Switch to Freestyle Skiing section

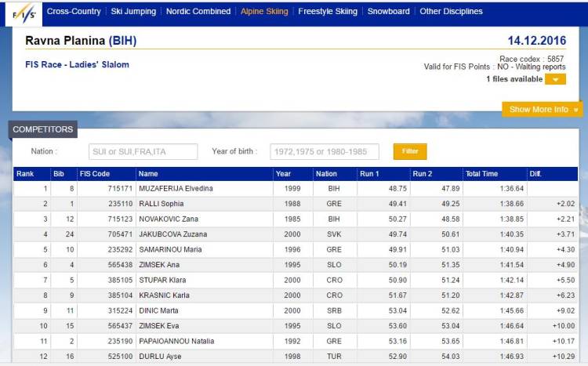328,12
